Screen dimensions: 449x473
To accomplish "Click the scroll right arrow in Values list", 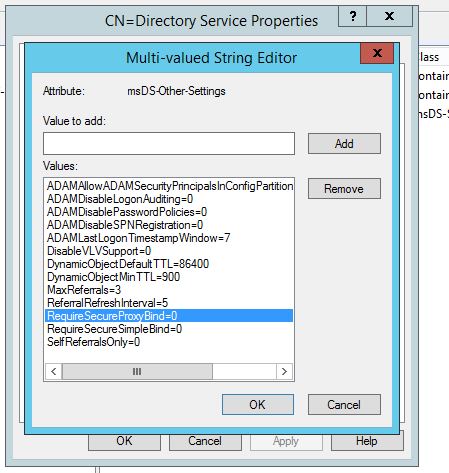I will tap(284, 371).
